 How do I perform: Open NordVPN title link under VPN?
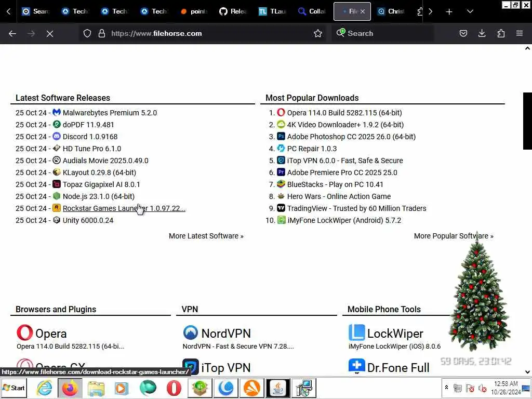(226, 333)
